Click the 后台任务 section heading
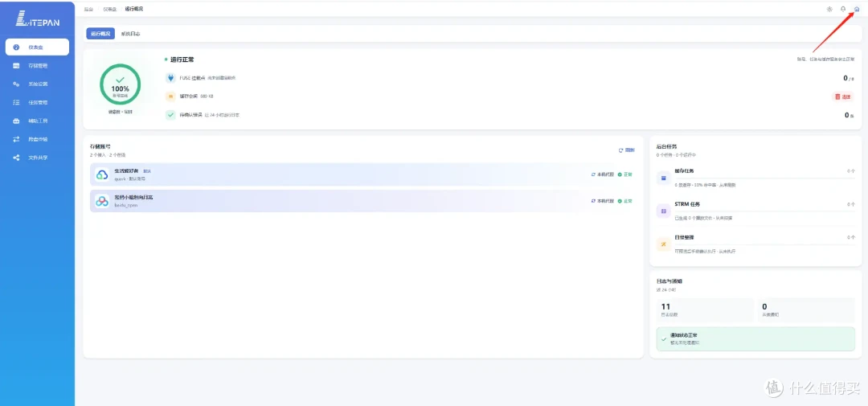 (x=666, y=147)
